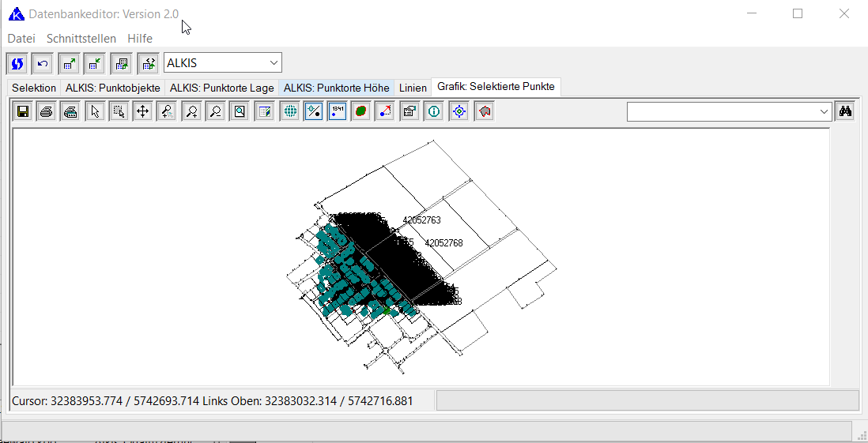This screenshot has height=443, width=868.
Task: Click the zoom extents icon
Action: (240, 111)
